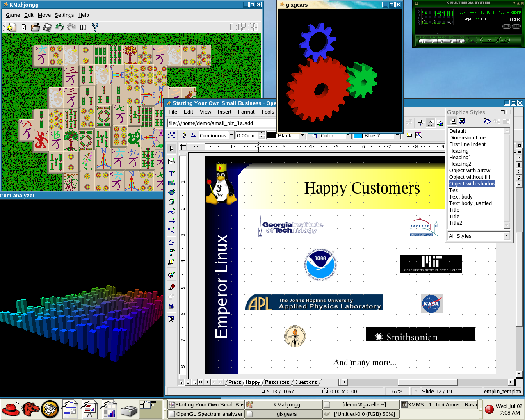Open the Red Hat main menu
This screenshot has width=525, height=420.
(x=11, y=409)
